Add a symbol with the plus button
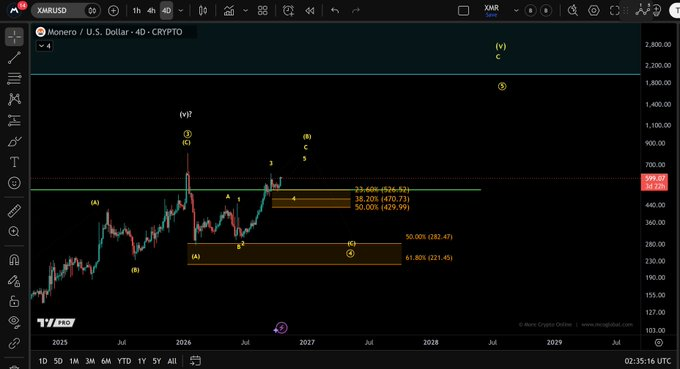 (x=113, y=10)
